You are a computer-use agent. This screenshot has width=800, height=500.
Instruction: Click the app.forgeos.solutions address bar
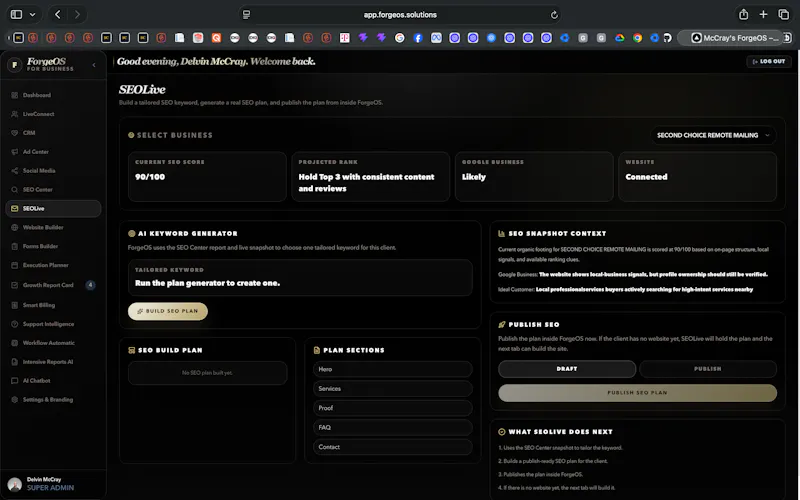click(400, 15)
